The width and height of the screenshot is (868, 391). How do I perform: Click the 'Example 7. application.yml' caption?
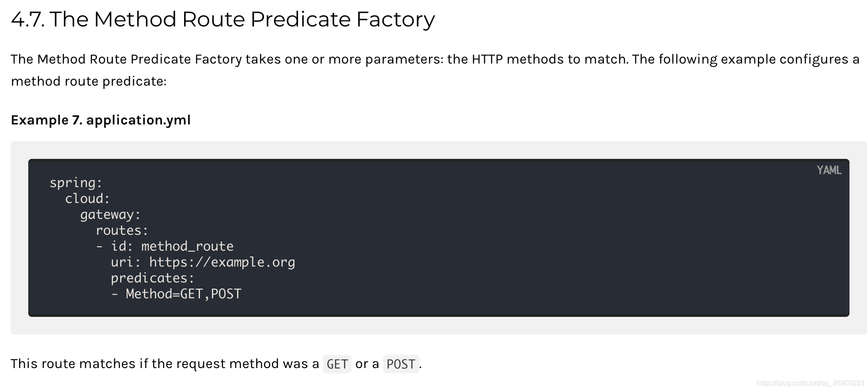(101, 120)
